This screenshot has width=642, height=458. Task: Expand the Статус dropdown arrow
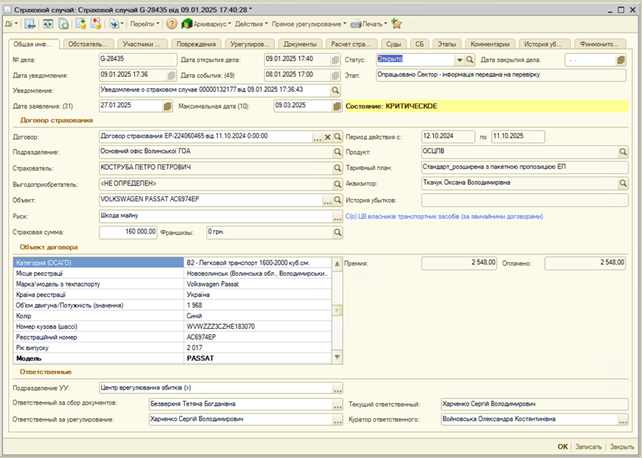459,60
